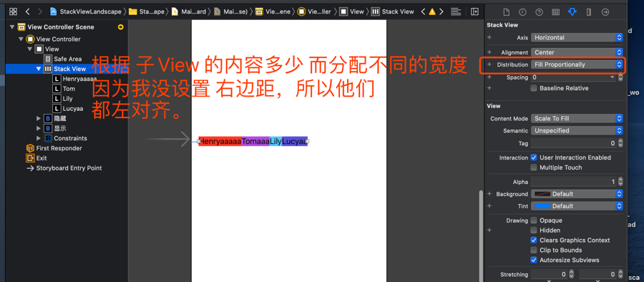This screenshot has width=644, height=282.
Task: Collapse View Controller disclosure triangle
Action: point(21,39)
